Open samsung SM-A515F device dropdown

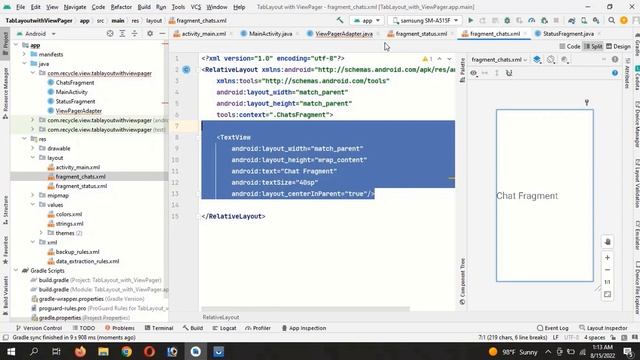point(424,20)
